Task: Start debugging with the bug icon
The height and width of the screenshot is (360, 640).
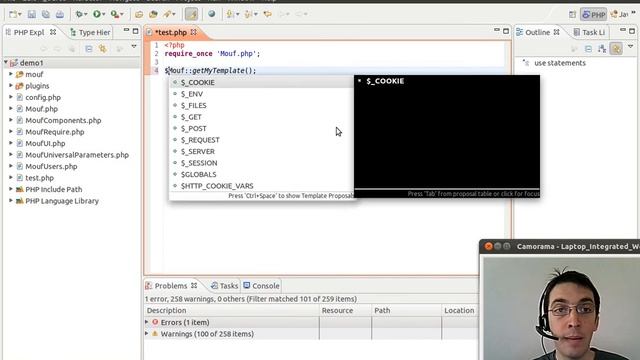Action: [x=79, y=14]
